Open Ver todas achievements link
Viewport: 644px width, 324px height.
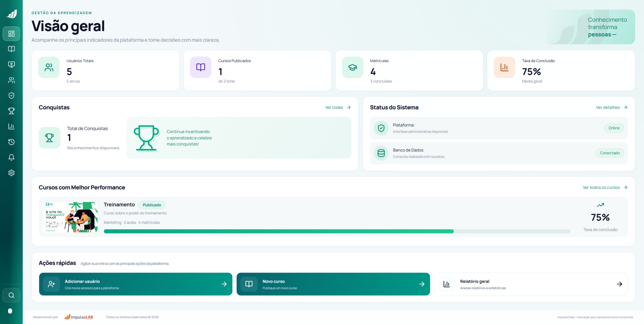tap(338, 107)
